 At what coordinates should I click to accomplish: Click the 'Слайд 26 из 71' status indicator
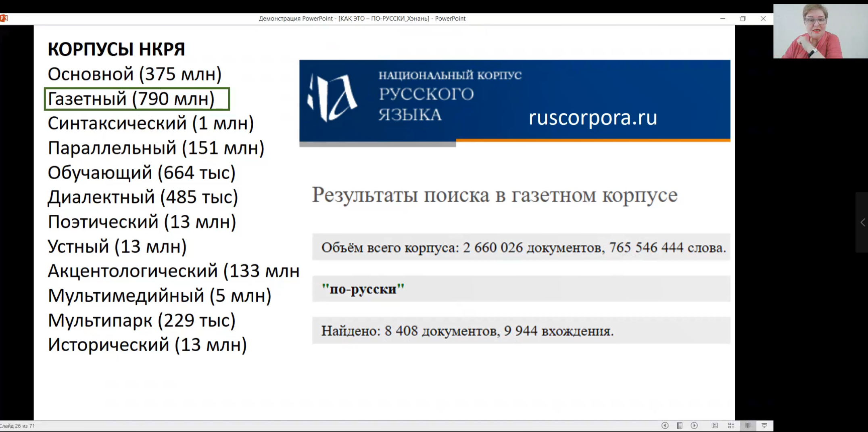pos(17,426)
